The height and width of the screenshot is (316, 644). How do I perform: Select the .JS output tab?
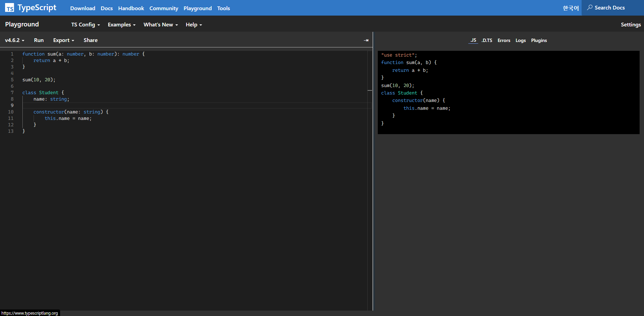click(x=473, y=40)
